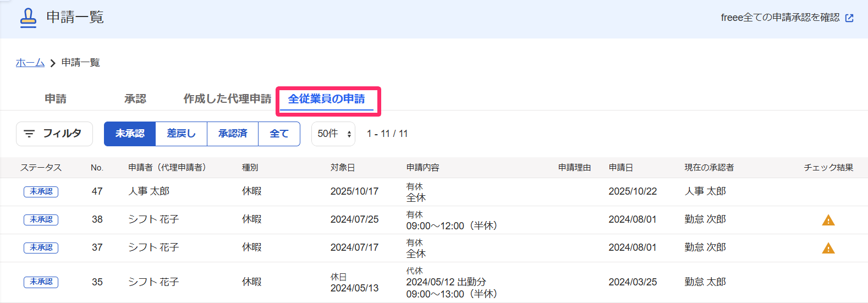Click 未承認 badge in row No. 38
Image resolution: width=868 pixels, height=303 pixels.
pyautogui.click(x=41, y=219)
